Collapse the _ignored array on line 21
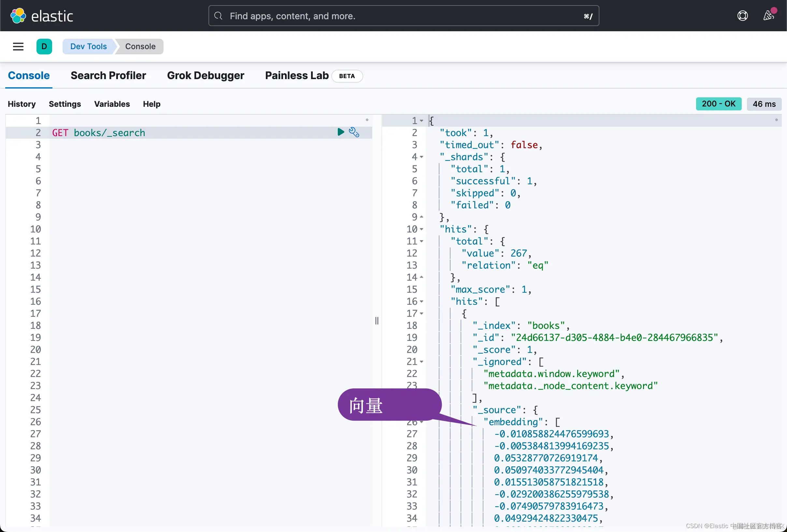The image size is (787, 532). 422,362
